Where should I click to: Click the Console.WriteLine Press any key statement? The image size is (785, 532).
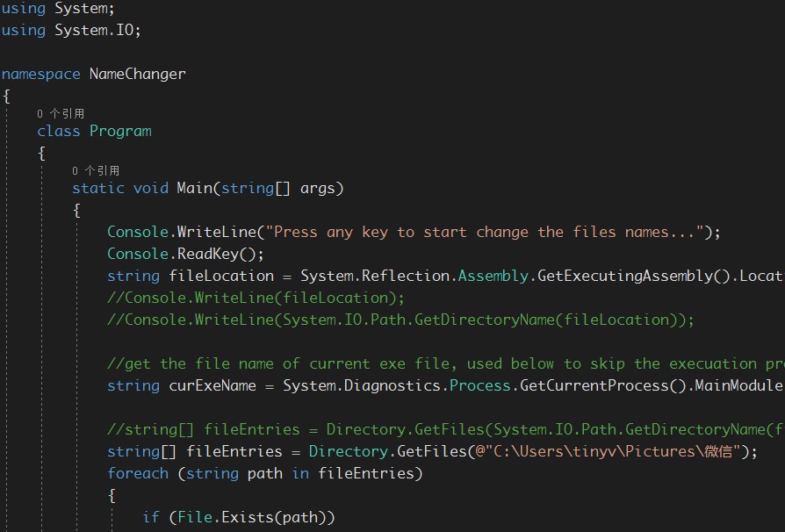(x=414, y=233)
